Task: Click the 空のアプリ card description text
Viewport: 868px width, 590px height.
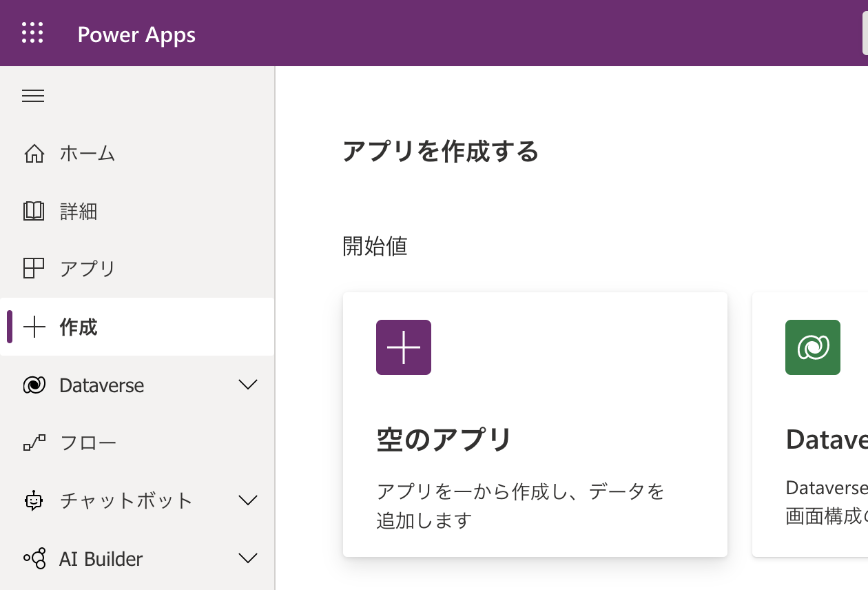Action: [x=520, y=505]
